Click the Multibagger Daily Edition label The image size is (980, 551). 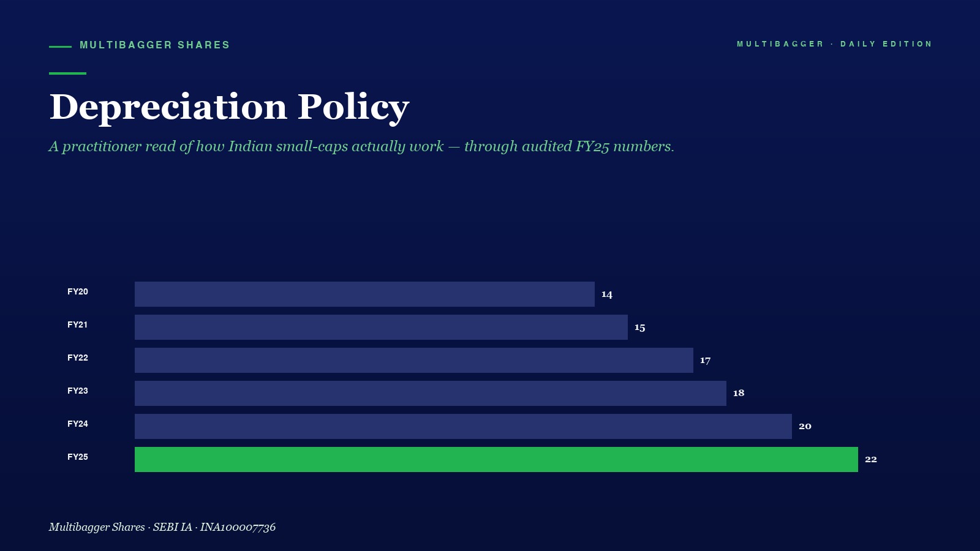coord(834,44)
